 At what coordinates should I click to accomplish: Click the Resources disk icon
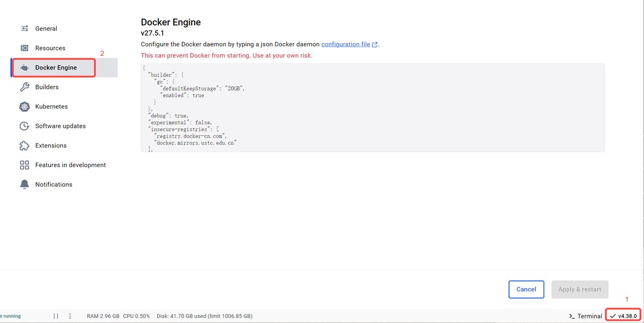point(24,48)
